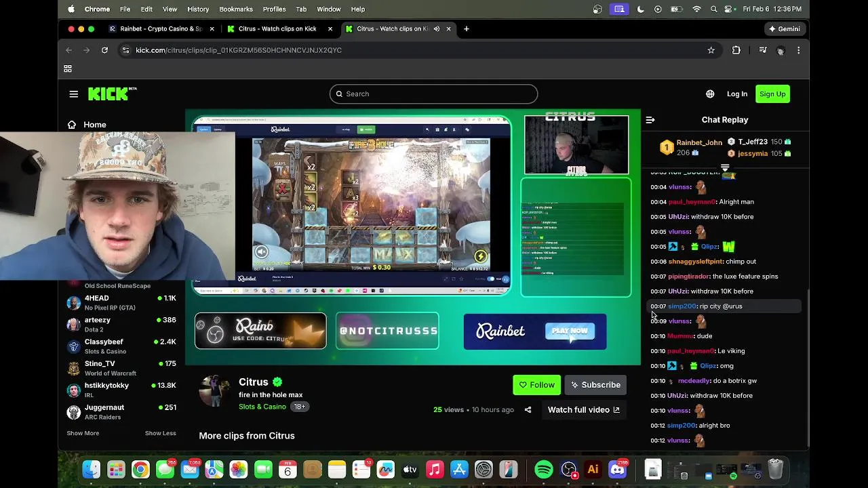Open Chrome media controls icon

click(x=763, y=50)
